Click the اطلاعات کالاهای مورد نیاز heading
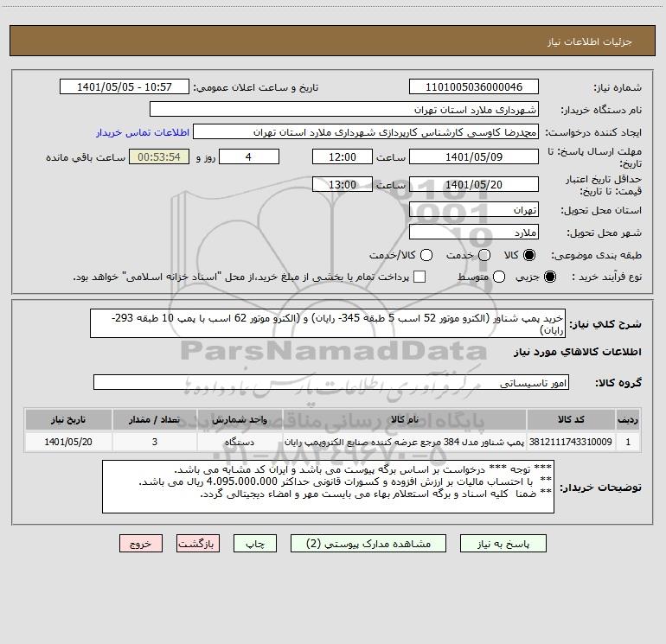The image size is (666, 644). pyautogui.click(x=577, y=352)
